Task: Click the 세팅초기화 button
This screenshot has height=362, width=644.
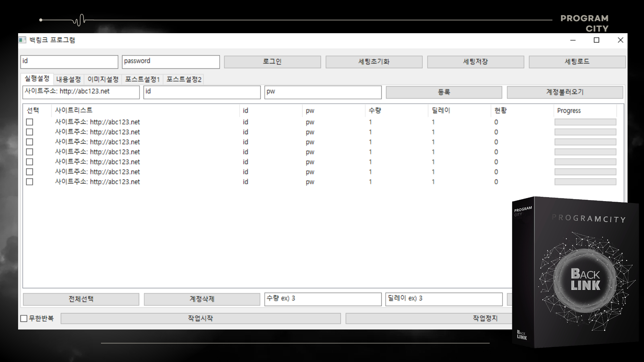Action: tap(374, 62)
